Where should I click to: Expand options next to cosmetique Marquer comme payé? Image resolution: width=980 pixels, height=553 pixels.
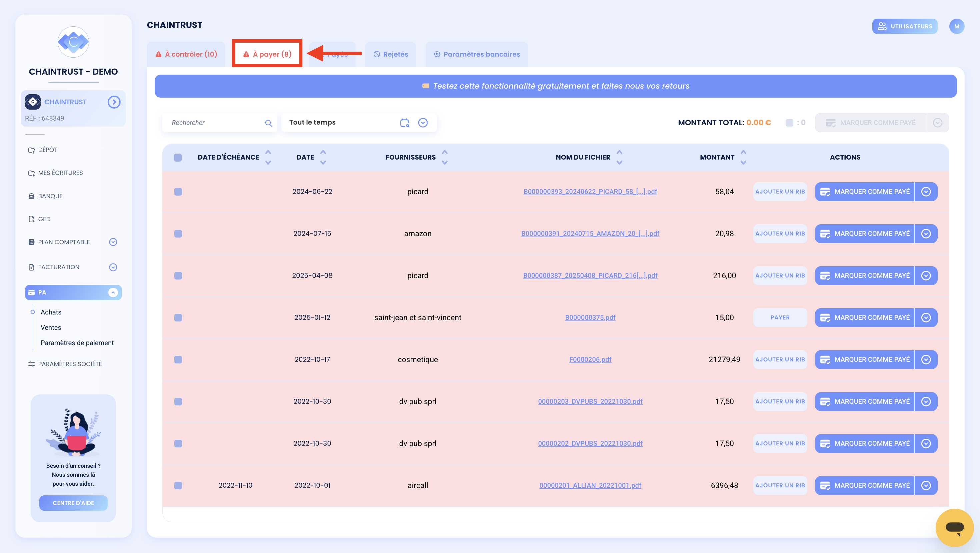tap(926, 359)
